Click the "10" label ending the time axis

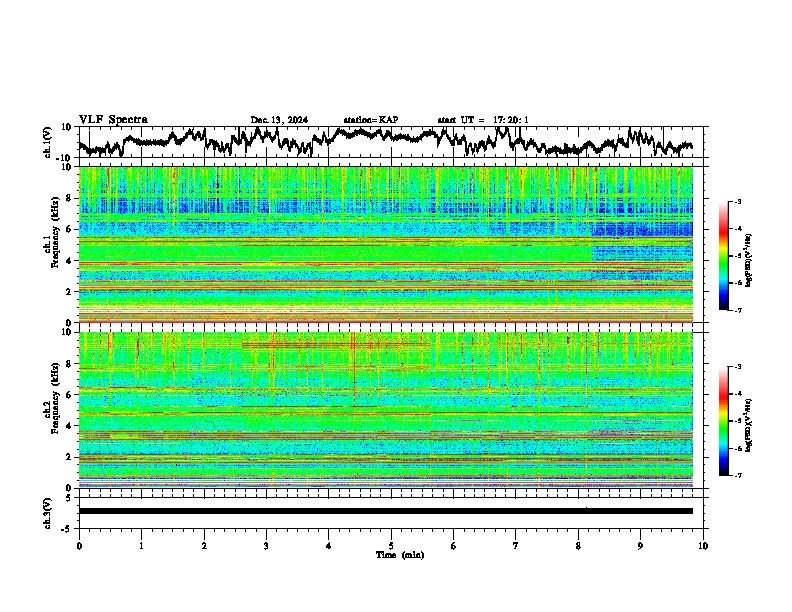(703, 546)
